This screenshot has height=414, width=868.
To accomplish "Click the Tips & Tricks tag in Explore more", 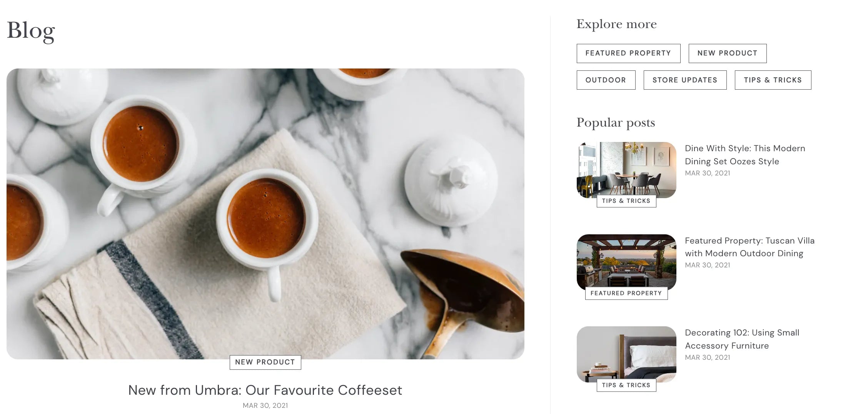I will point(773,80).
